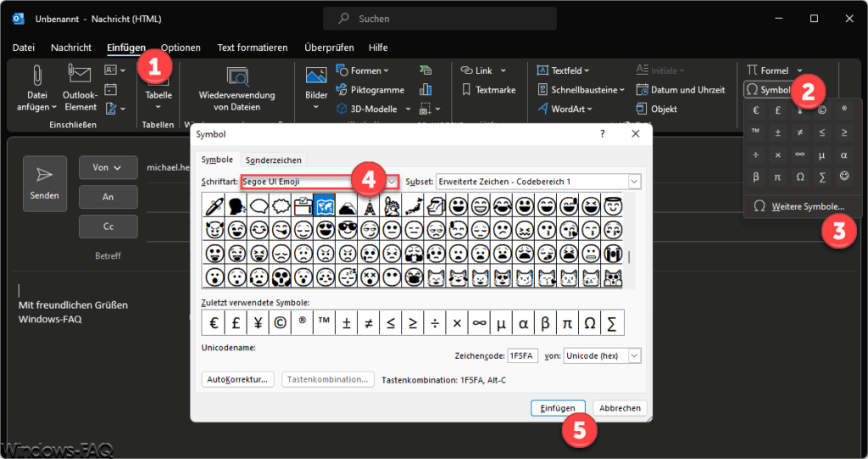The height and width of the screenshot is (459, 868).
Task: Click the Senden button
Action: [x=44, y=183]
